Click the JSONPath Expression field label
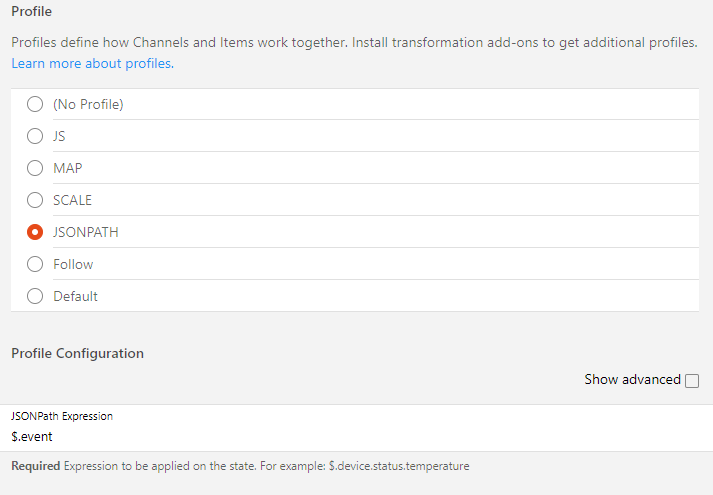Viewport: 713px width, 495px height. click(x=62, y=416)
